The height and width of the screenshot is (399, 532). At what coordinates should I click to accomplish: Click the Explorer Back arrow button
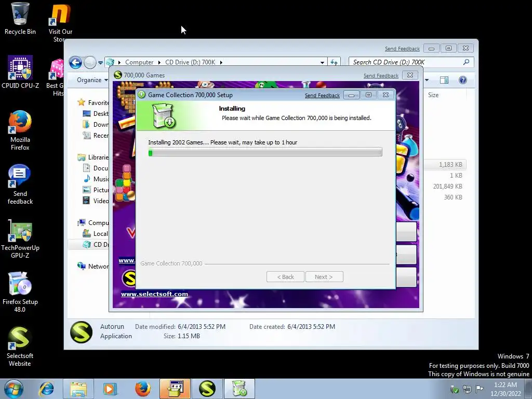click(75, 62)
